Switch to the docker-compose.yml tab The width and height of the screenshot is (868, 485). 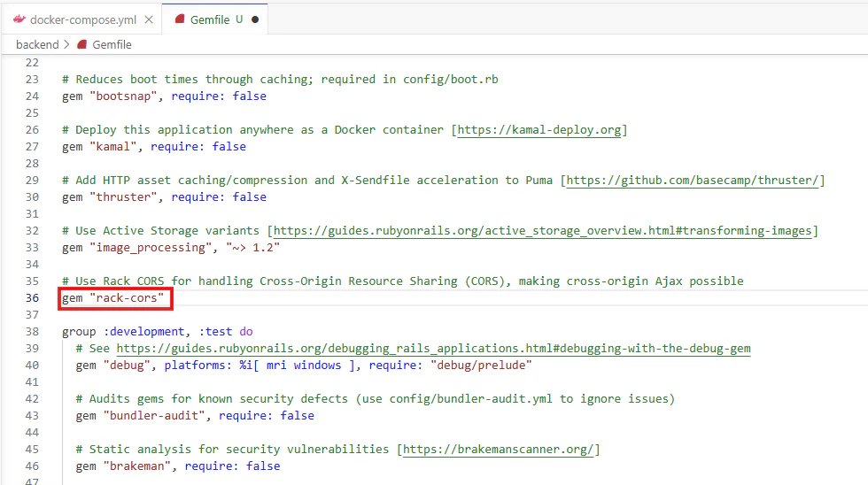click(x=83, y=19)
